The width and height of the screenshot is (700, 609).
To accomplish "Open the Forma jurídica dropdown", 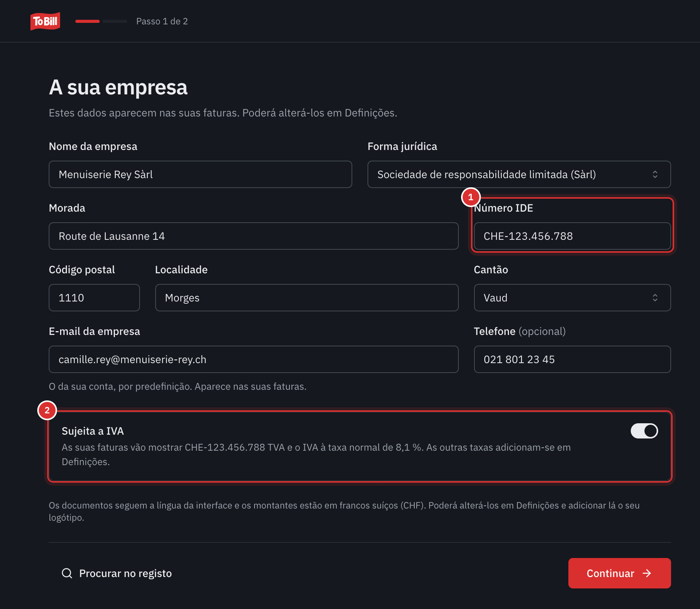I will [519, 174].
